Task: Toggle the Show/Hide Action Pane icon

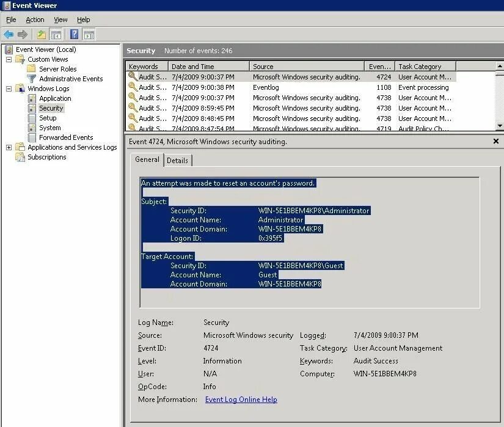Action: 89,34
